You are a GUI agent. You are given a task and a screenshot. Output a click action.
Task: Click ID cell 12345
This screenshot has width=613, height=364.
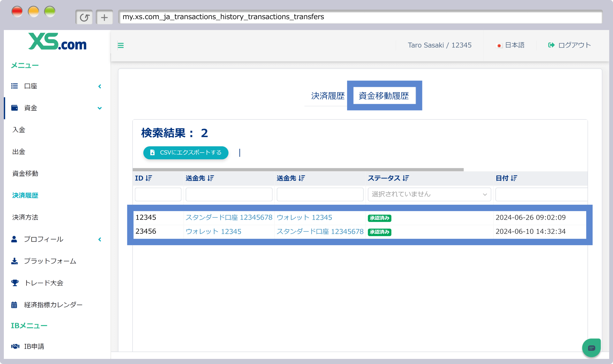(146, 217)
